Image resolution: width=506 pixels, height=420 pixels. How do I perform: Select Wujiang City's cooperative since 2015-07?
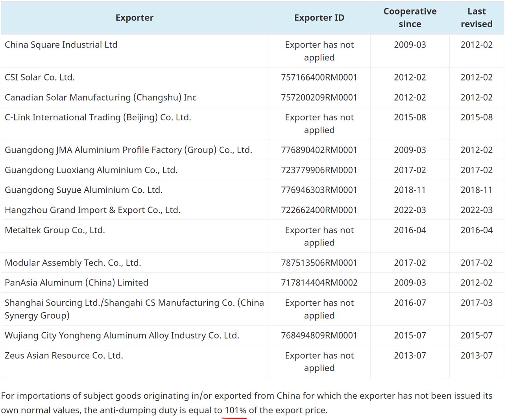(410, 335)
